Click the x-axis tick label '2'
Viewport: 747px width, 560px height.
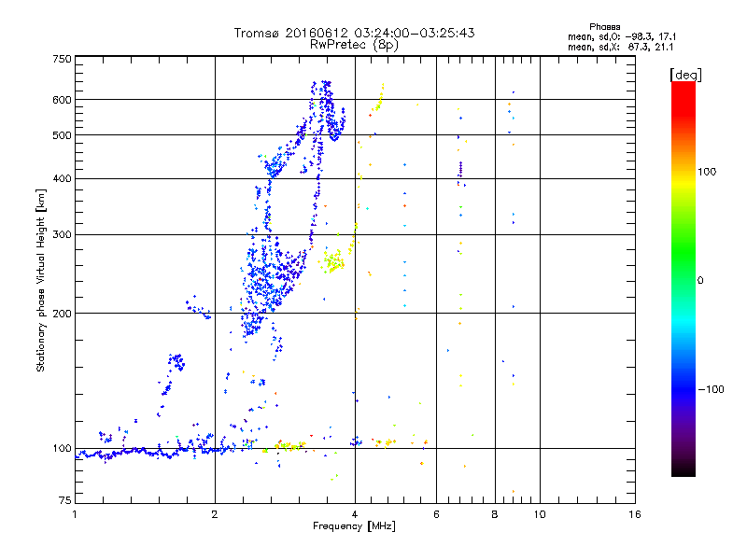point(215,514)
